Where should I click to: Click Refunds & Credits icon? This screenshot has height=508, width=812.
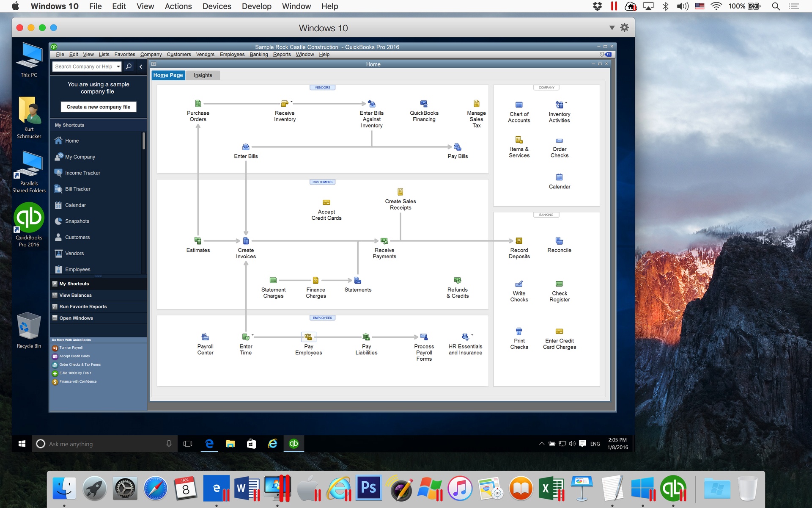(458, 280)
